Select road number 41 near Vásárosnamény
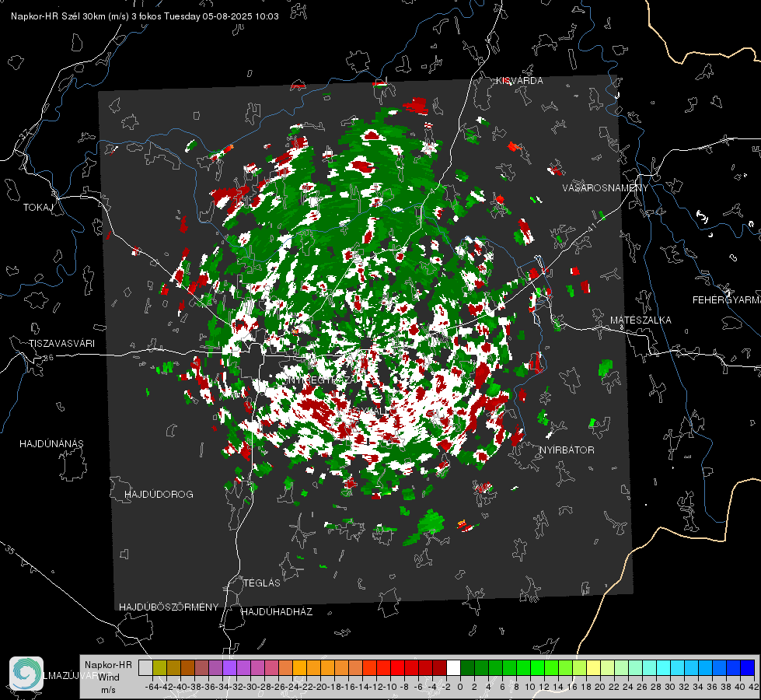Viewport: 761px width, 700px height. point(591,228)
